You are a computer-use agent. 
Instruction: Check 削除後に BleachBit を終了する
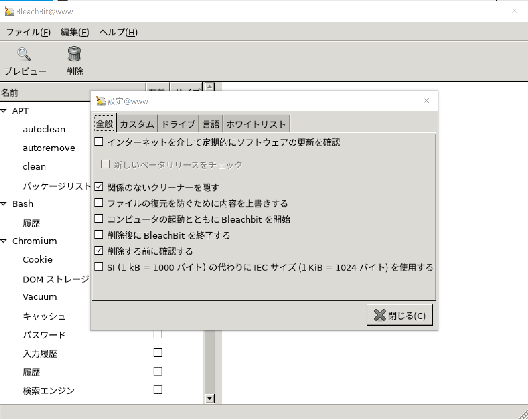99,234
